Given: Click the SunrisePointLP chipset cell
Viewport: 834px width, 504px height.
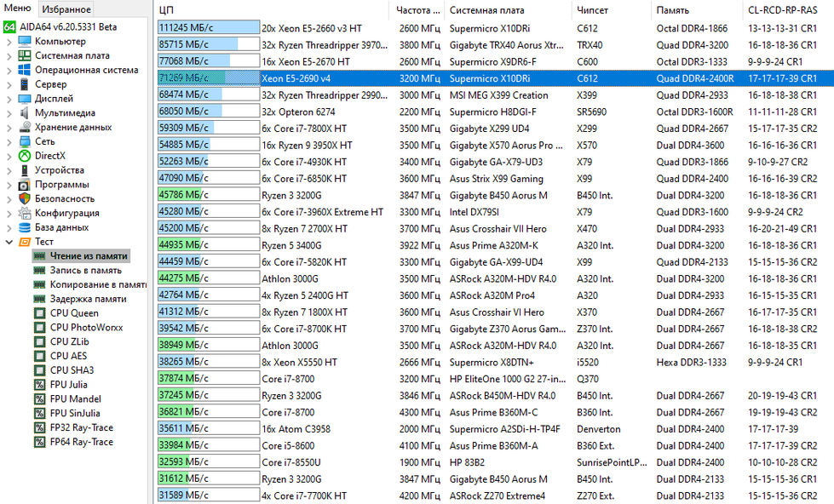Looking at the screenshot, I should tap(612, 462).
